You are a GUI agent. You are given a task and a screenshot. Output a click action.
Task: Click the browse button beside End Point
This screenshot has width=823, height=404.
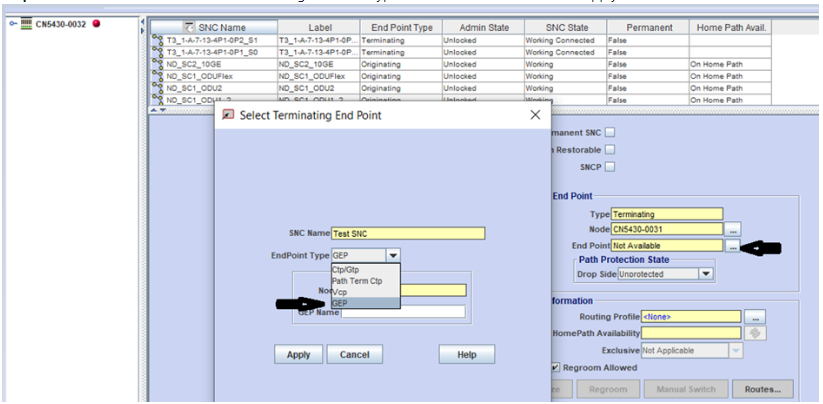tap(732, 246)
